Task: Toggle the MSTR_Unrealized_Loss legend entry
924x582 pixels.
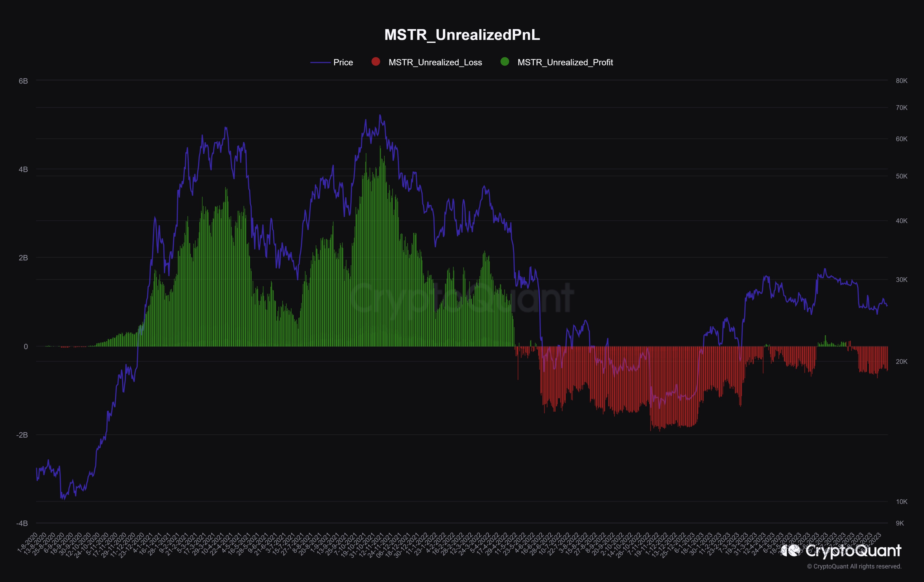Action: tap(427, 62)
